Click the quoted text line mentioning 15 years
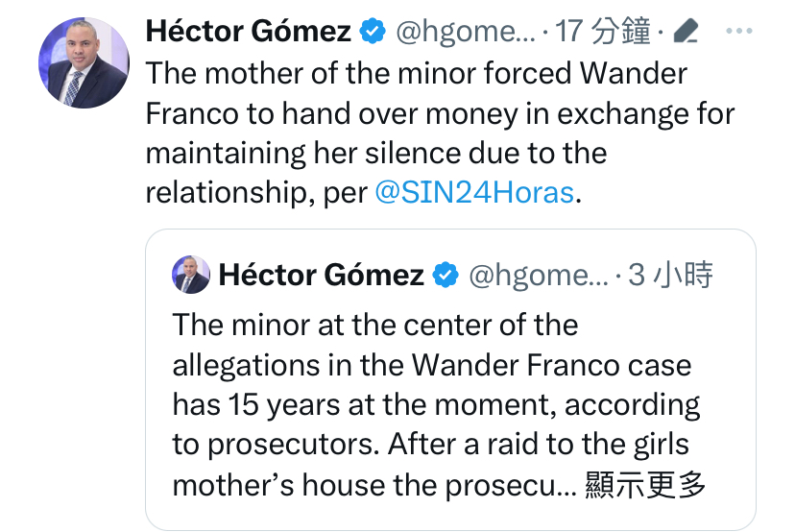795x532 pixels. point(436,405)
